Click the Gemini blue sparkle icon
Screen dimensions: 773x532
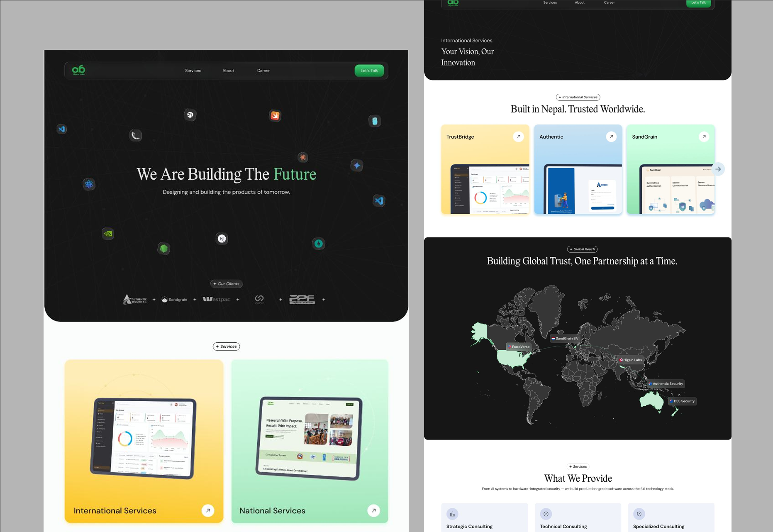(357, 166)
